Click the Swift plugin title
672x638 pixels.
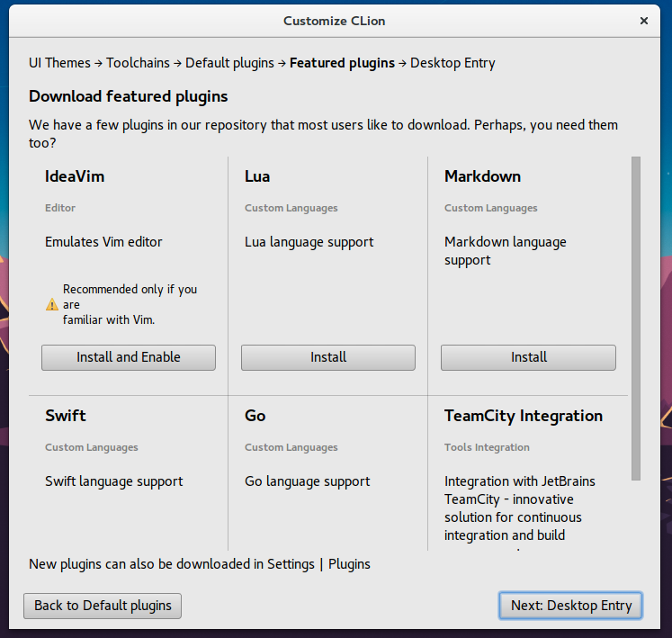click(66, 416)
